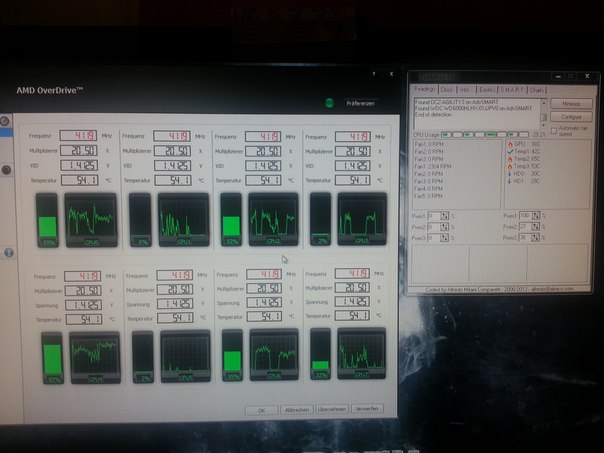This screenshot has height=453, width=604.
Task: Click OK in AMD OverDrive
Action: (x=261, y=410)
